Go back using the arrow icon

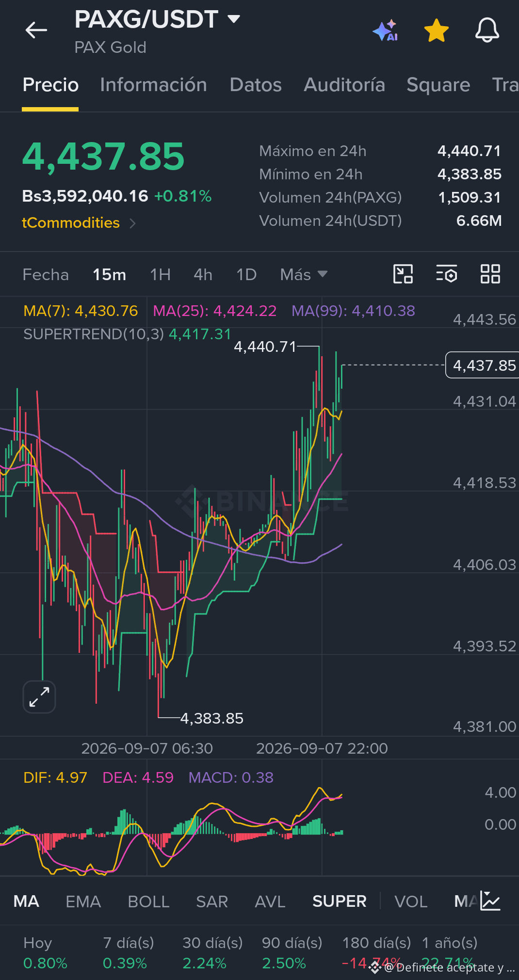click(36, 30)
